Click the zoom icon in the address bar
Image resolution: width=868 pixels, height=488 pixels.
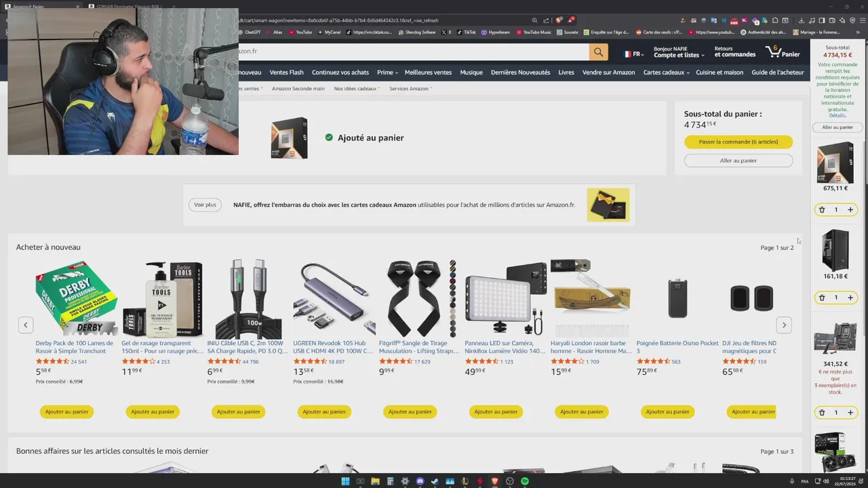click(535, 20)
